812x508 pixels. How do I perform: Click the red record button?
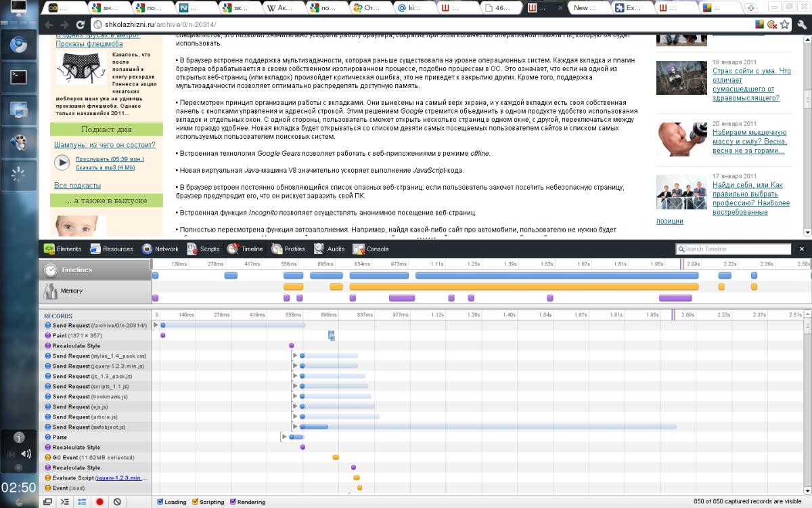99,502
